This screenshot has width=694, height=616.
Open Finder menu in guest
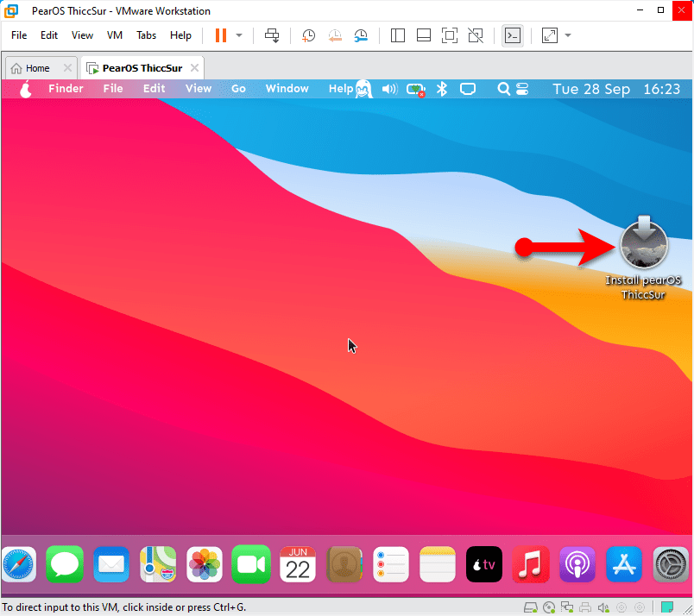[66, 89]
